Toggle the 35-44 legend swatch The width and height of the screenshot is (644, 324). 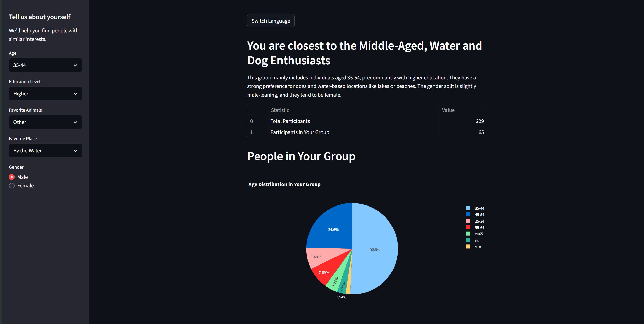(468, 208)
